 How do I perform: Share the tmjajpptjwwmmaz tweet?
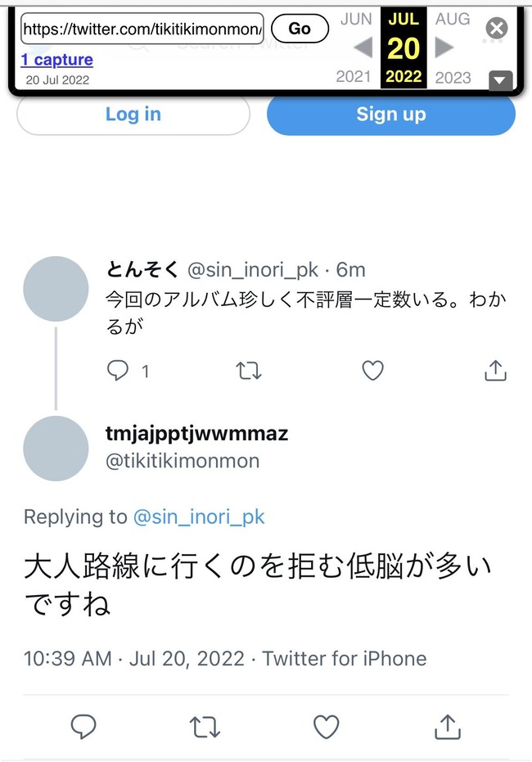pos(447,726)
